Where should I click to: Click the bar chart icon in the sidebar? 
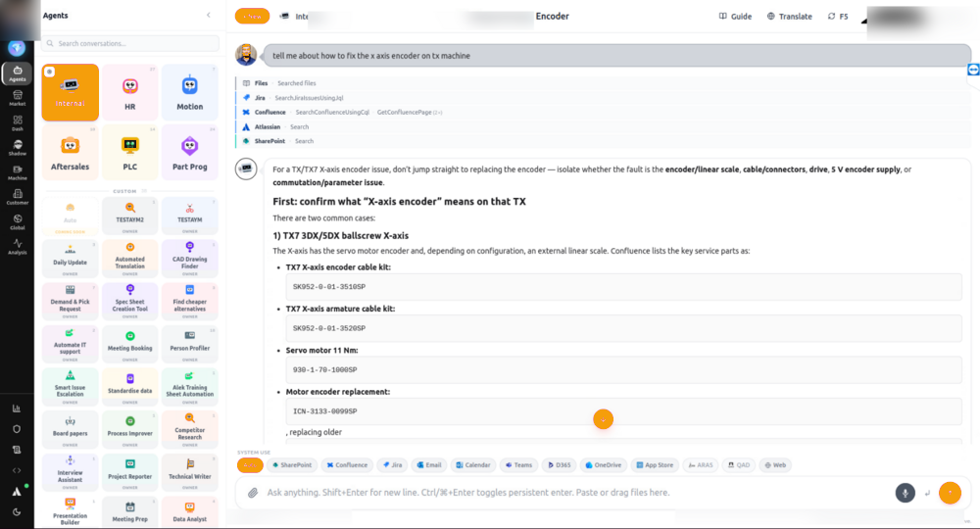(x=17, y=409)
